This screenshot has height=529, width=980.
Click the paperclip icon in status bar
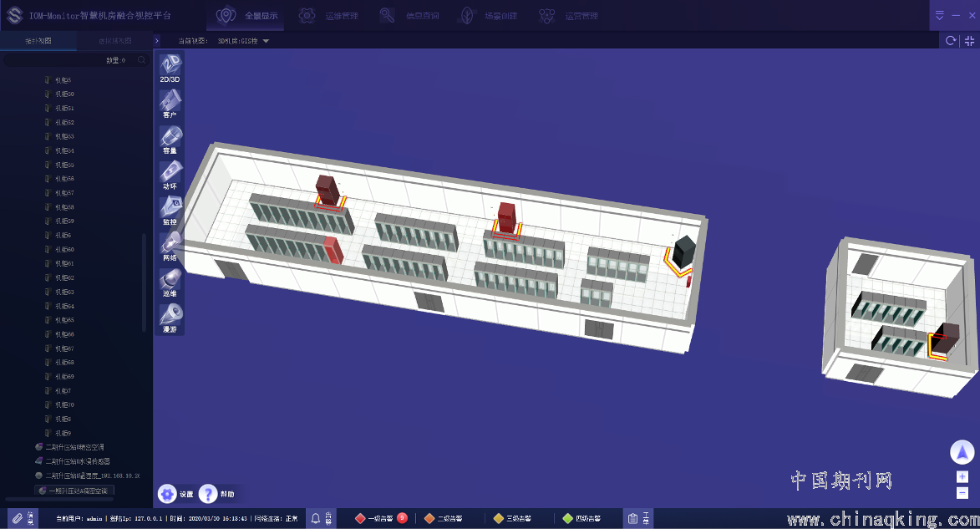click(x=18, y=518)
